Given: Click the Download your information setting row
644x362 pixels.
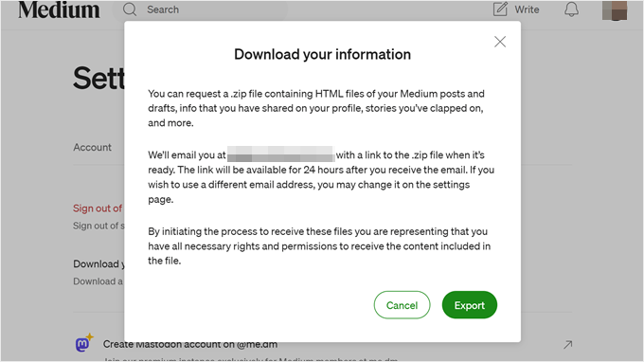Looking at the screenshot, I should (x=98, y=272).
